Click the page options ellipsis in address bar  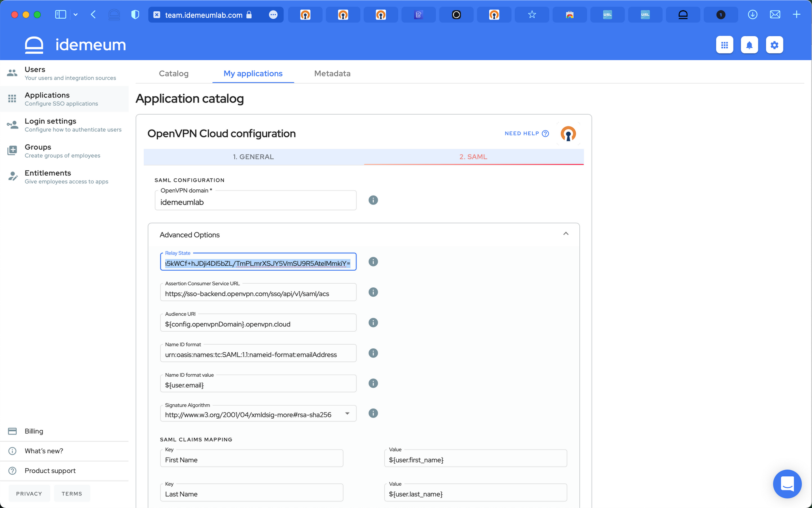coord(273,15)
